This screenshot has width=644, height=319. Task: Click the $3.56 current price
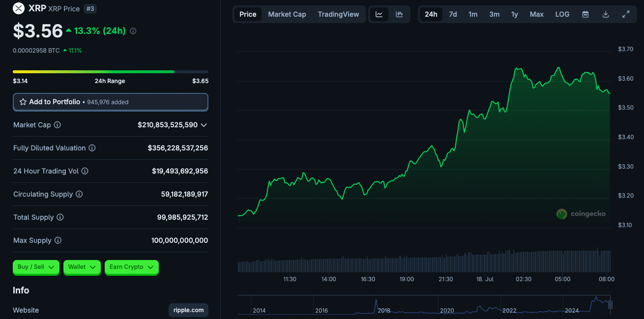click(38, 31)
